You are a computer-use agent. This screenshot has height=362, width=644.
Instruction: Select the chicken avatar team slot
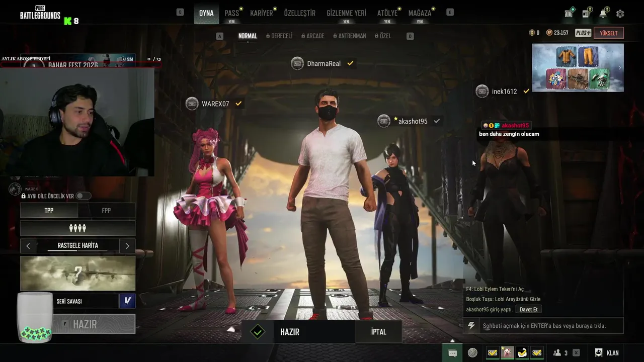coord(523,353)
